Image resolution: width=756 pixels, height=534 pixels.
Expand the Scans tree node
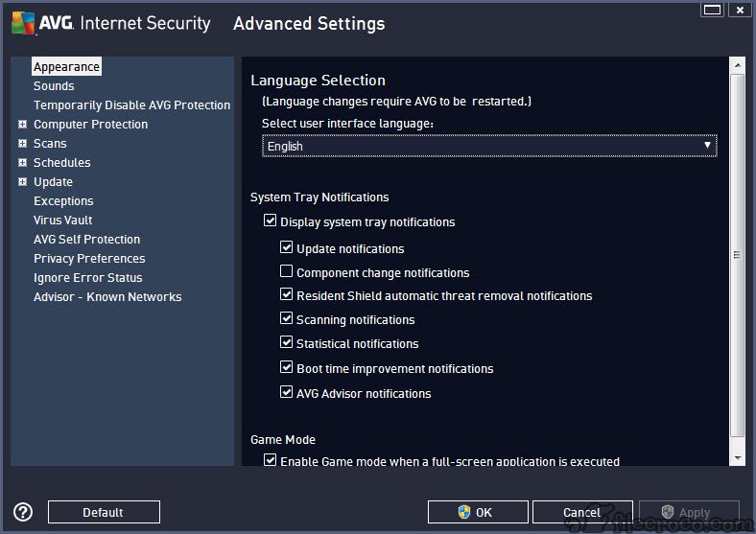coord(22,143)
